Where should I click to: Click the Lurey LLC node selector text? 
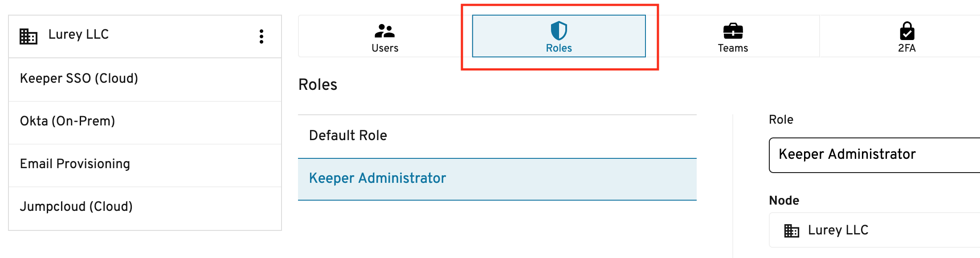[838, 230]
